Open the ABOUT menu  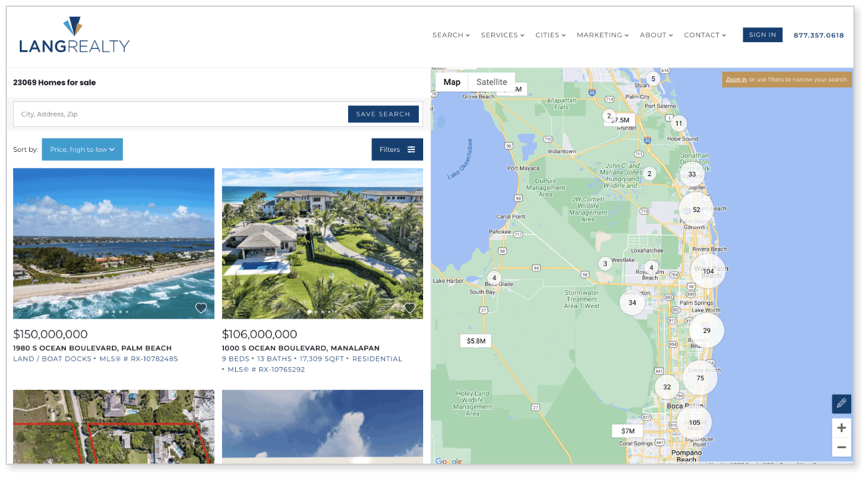click(656, 35)
